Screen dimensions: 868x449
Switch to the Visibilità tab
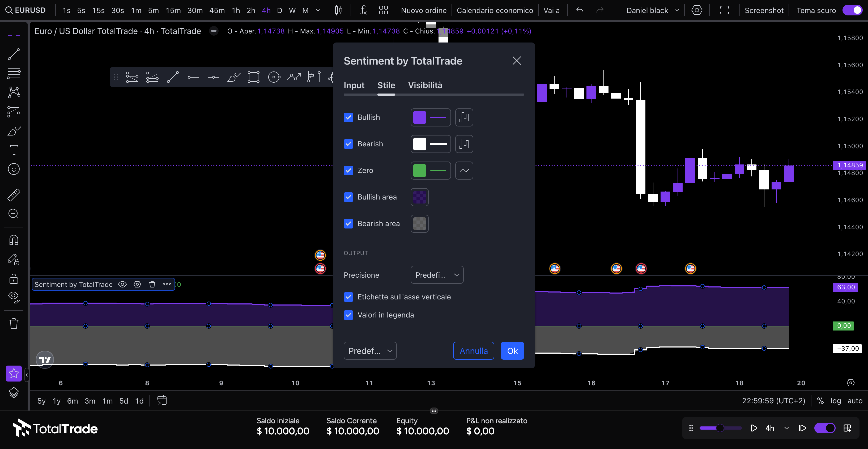click(425, 85)
